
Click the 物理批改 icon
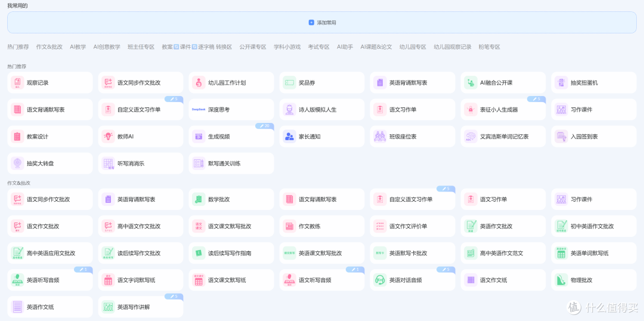[562, 280]
